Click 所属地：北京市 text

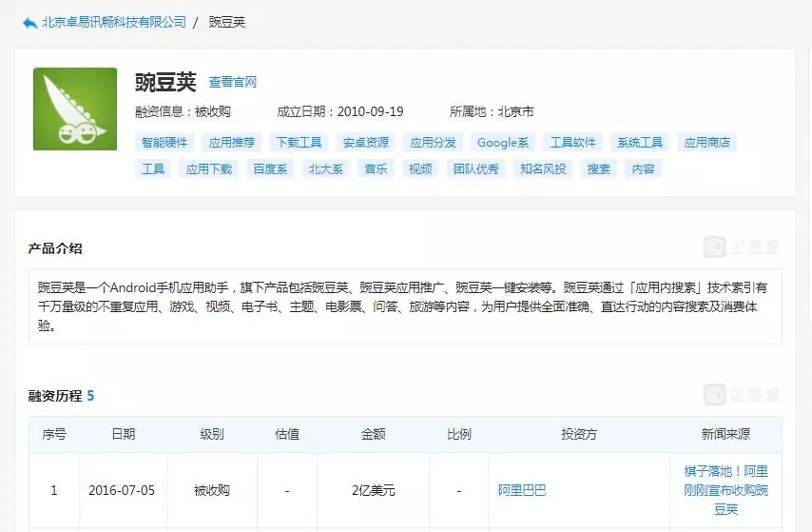[492, 111]
